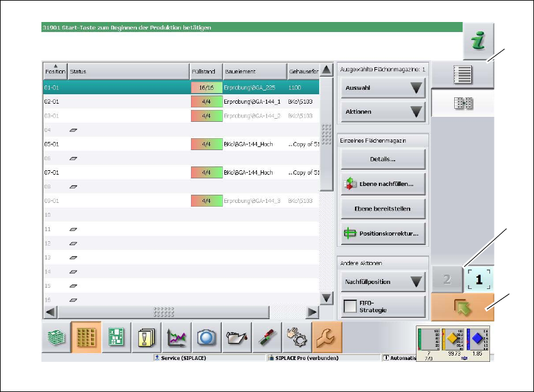Switch to the grid magazine view tab
This screenshot has width=534, height=392.
[x=462, y=104]
